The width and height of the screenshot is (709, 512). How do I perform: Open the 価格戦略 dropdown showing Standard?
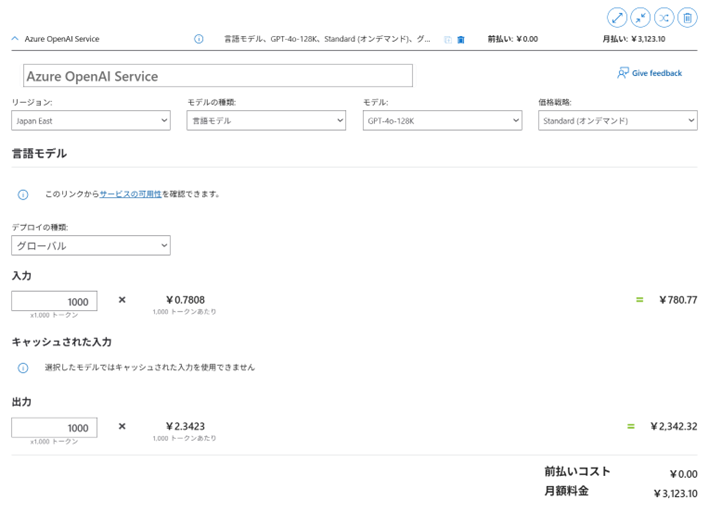617,121
